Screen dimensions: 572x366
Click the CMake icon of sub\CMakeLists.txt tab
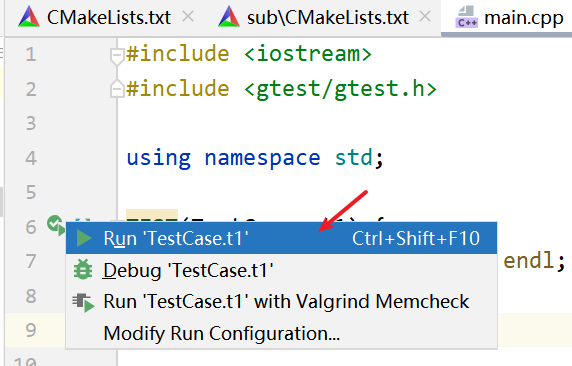[229, 17]
